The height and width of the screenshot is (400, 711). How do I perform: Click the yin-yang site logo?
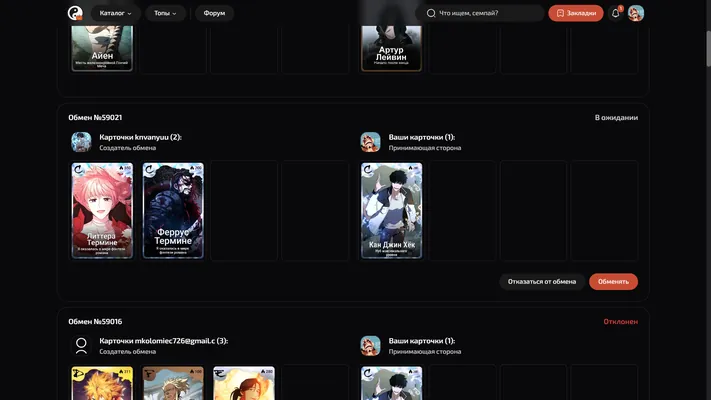[75, 13]
